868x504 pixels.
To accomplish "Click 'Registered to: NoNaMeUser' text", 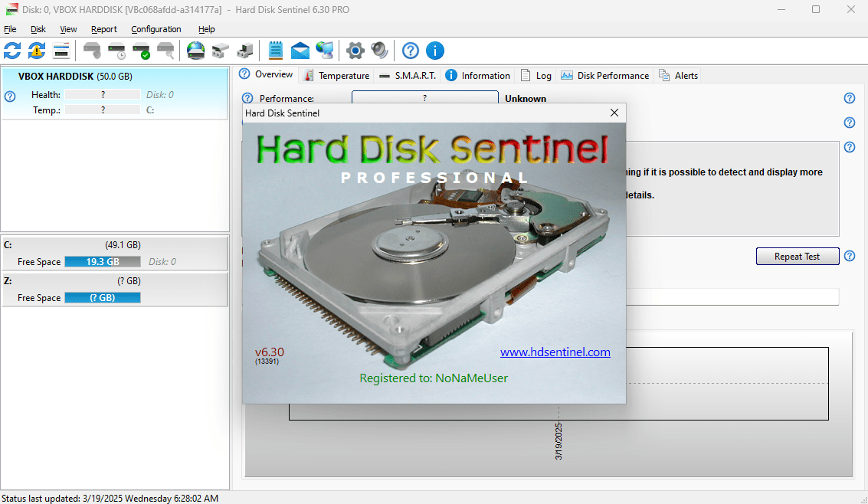I will [x=434, y=378].
